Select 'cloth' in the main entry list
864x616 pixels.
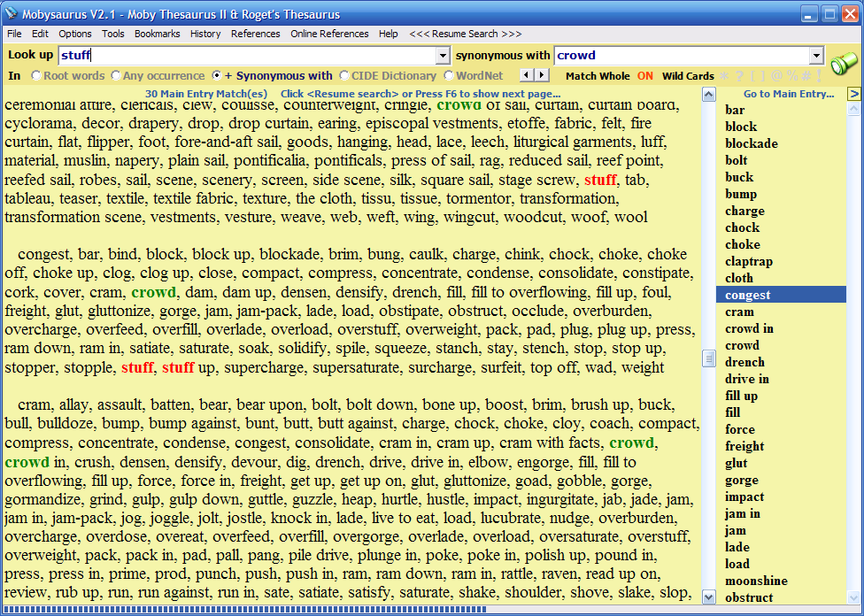[x=739, y=278]
